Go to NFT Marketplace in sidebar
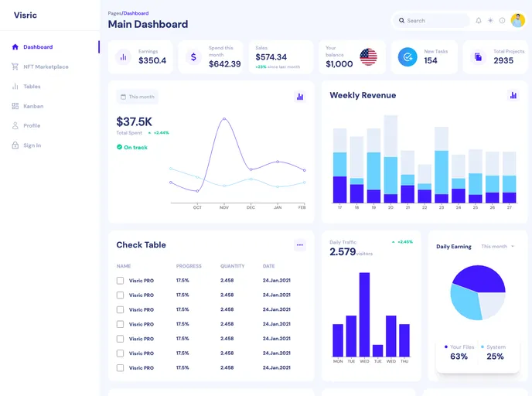 (45, 67)
